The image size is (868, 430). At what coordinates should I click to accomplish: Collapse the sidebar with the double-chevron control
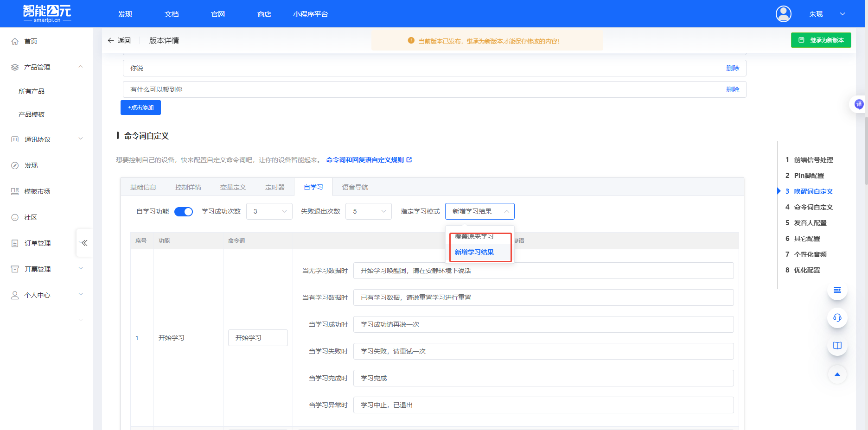[x=84, y=242]
